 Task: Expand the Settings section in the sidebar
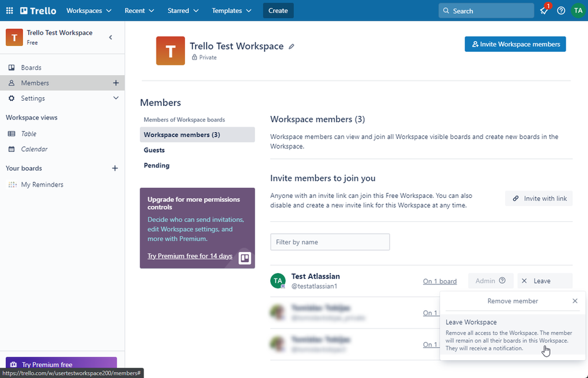(115, 98)
